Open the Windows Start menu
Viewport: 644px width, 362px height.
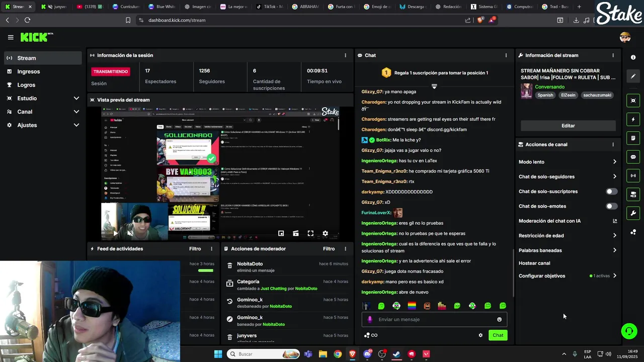tap(218, 354)
